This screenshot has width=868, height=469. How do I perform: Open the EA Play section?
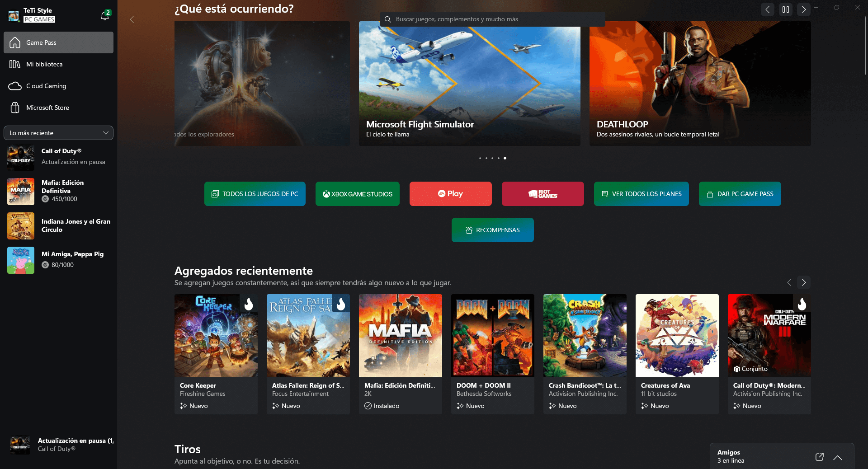(x=450, y=194)
